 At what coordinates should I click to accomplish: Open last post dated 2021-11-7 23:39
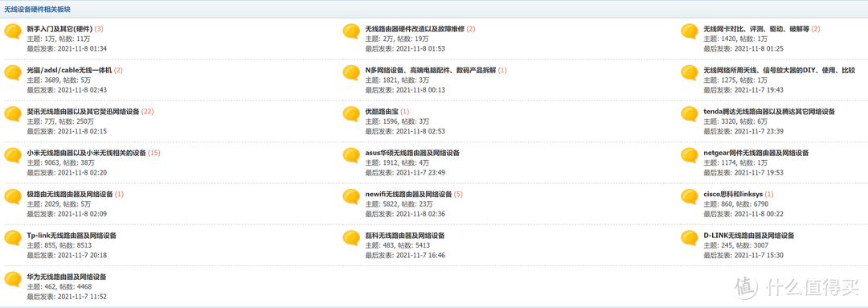759,131
